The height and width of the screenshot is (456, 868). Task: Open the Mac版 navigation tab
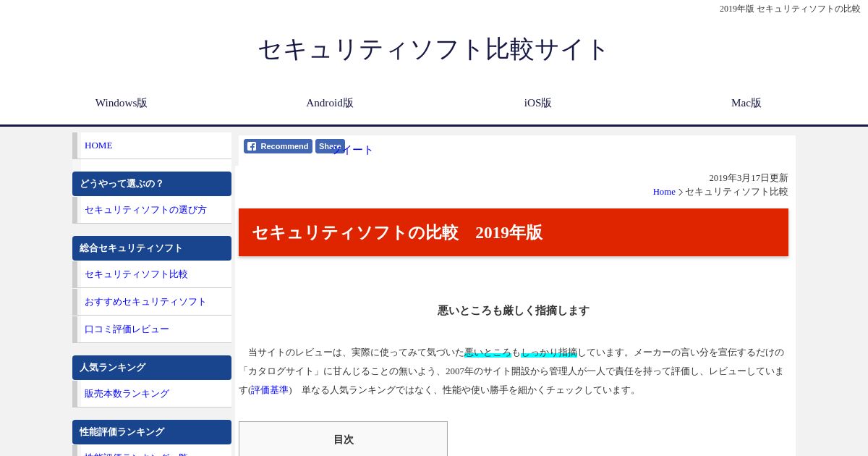coord(746,103)
